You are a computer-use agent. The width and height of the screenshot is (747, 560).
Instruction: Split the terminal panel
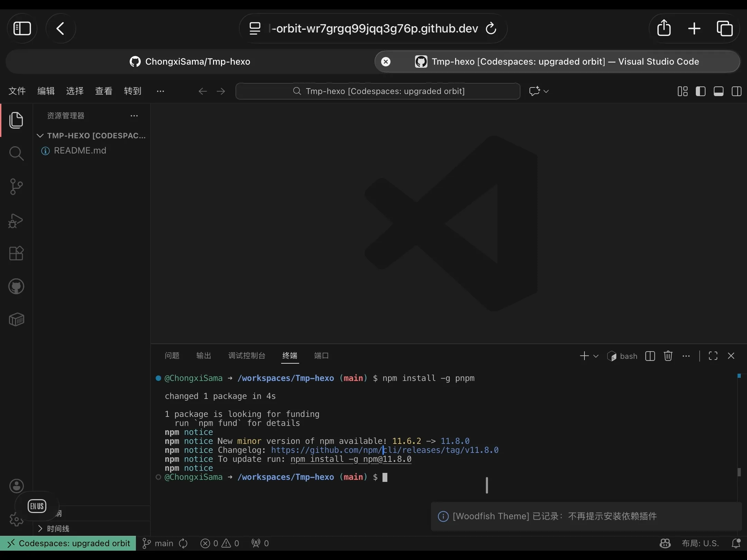650,356
